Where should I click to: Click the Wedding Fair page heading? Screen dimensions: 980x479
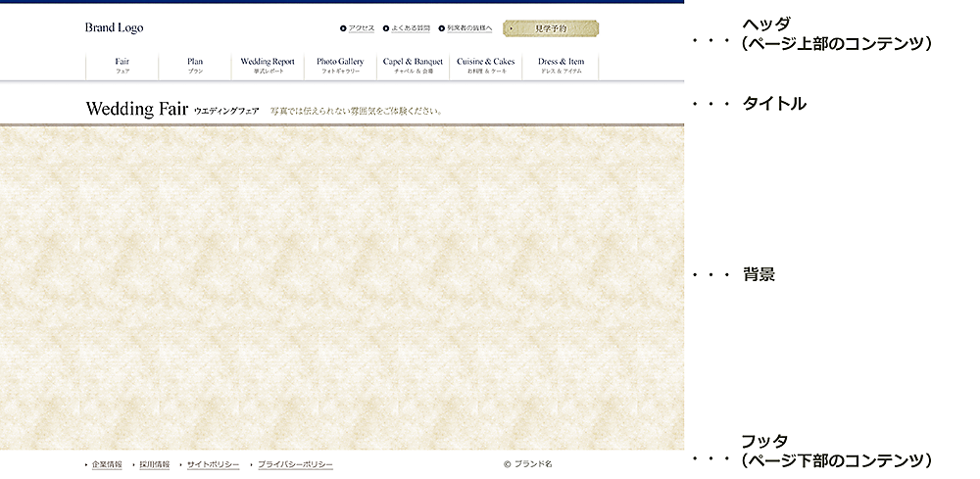[x=137, y=109]
